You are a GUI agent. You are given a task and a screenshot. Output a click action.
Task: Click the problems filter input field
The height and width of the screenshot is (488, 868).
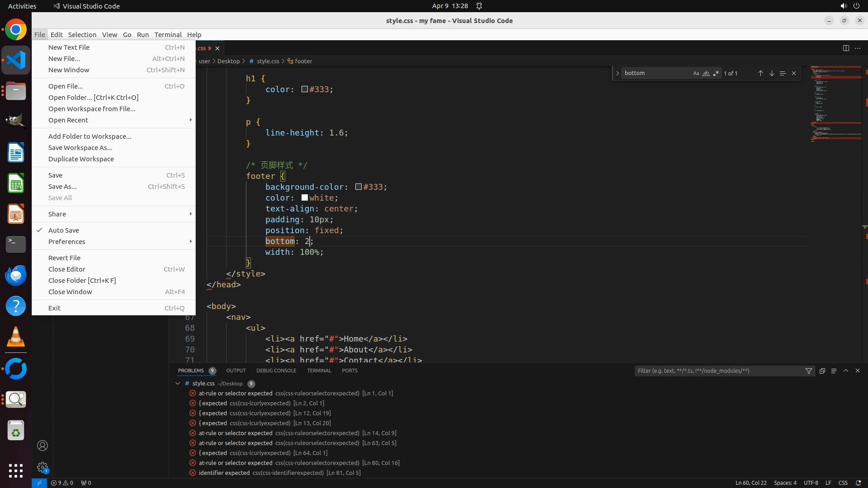(x=719, y=371)
